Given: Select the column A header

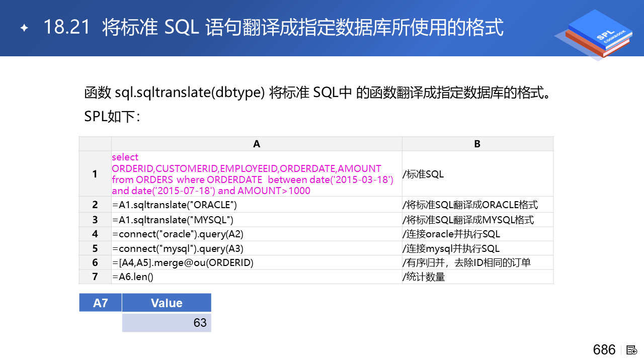Looking at the screenshot, I should point(257,144).
